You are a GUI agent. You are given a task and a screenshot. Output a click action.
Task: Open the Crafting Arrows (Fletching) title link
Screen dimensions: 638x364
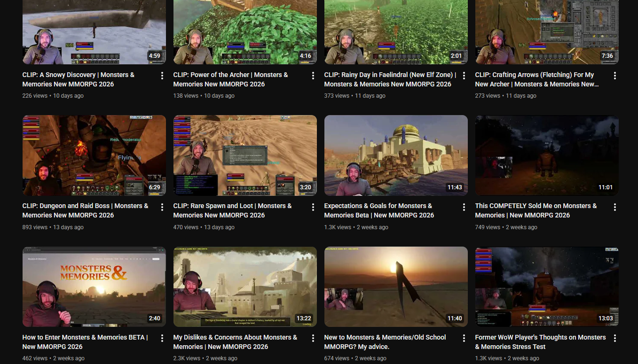tap(537, 79)
